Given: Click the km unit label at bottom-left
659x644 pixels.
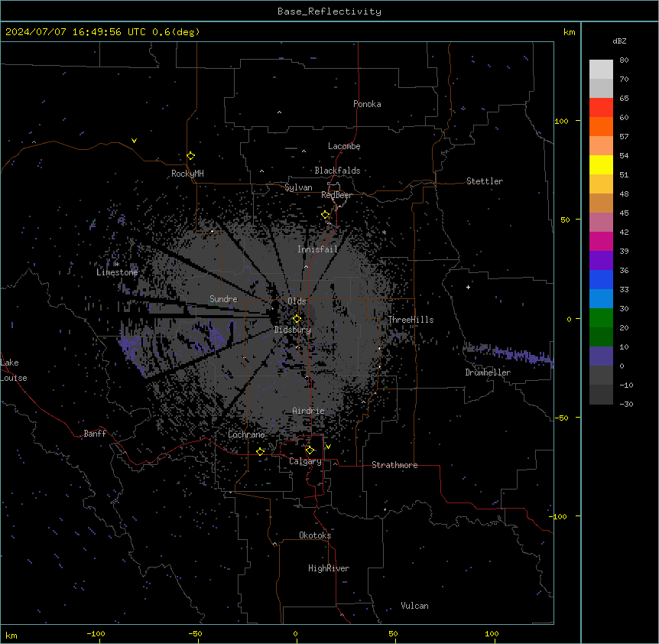Looking at the screenshot, I should [11, 635].
